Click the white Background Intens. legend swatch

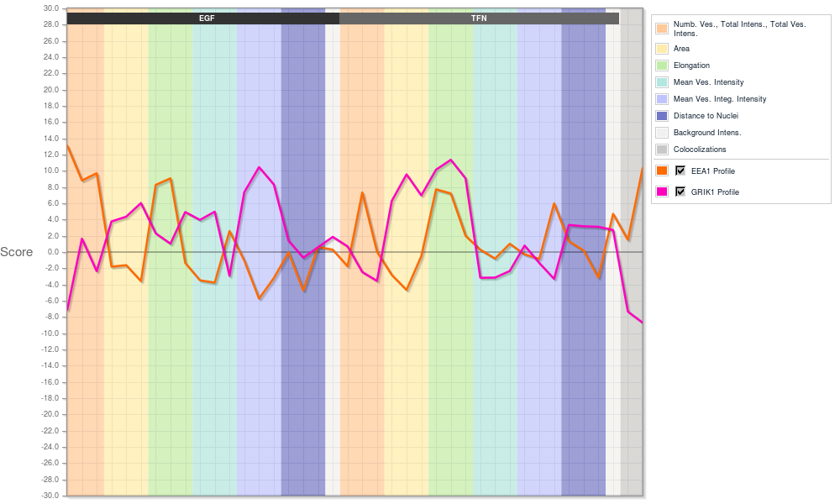point(662,133)
